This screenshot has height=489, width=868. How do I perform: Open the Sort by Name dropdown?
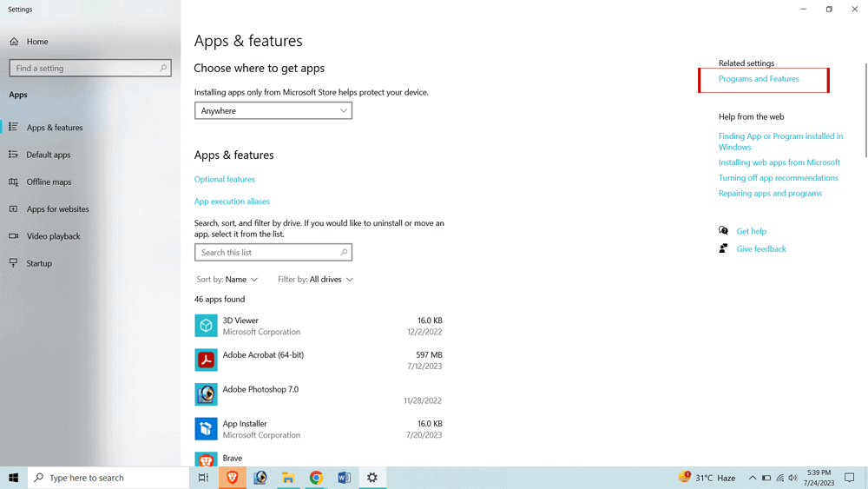(227, 280)
